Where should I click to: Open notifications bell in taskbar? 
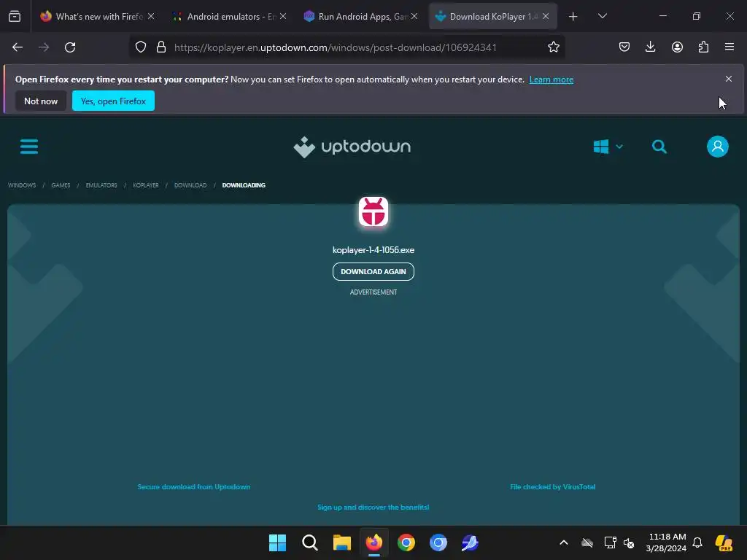tap(697, 542)
